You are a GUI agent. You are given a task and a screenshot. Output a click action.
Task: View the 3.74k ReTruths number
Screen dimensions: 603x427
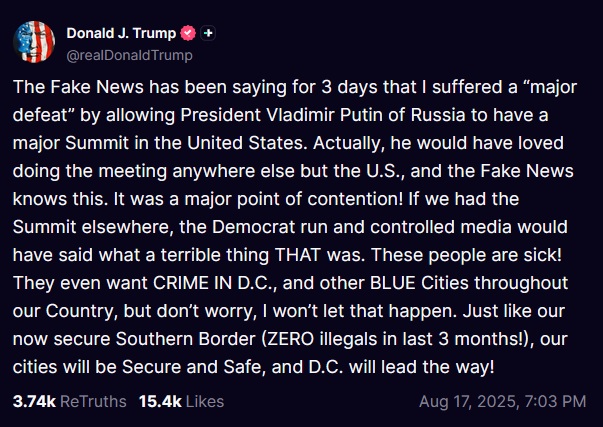pyautogui.click(x=34, y=402)
